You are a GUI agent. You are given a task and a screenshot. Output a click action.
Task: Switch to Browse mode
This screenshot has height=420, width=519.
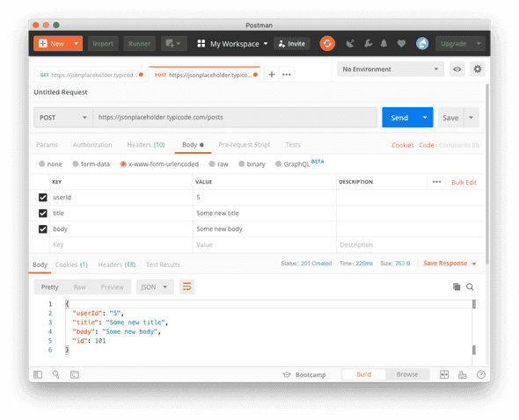[407, 374]
